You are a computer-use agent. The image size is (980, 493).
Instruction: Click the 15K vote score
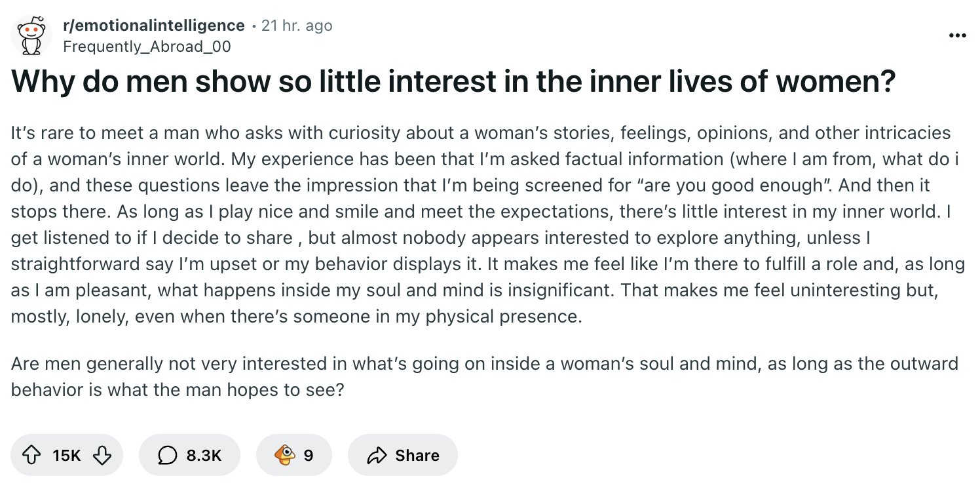67,455
